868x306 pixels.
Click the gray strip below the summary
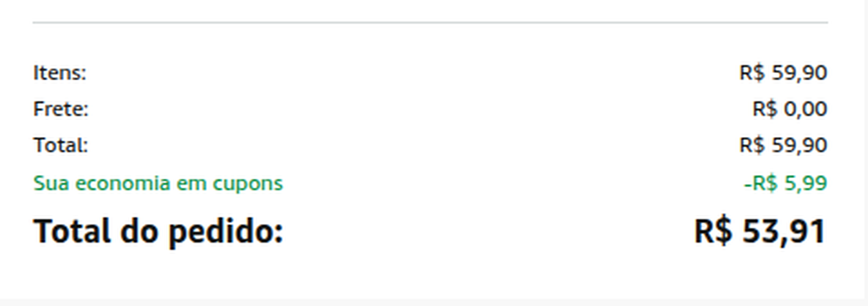point(434,302)
